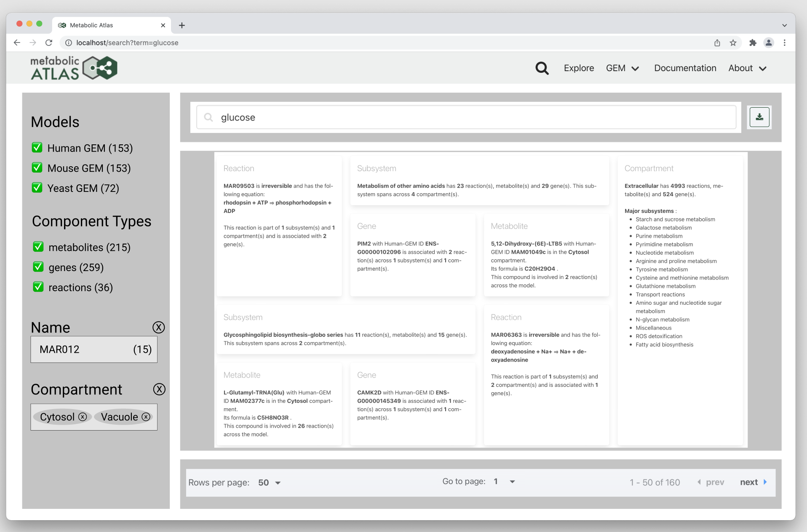The width and height of the screenshot is (807, 532).
Task: Uncheck the reactions filter
Action: pos(38,287)
